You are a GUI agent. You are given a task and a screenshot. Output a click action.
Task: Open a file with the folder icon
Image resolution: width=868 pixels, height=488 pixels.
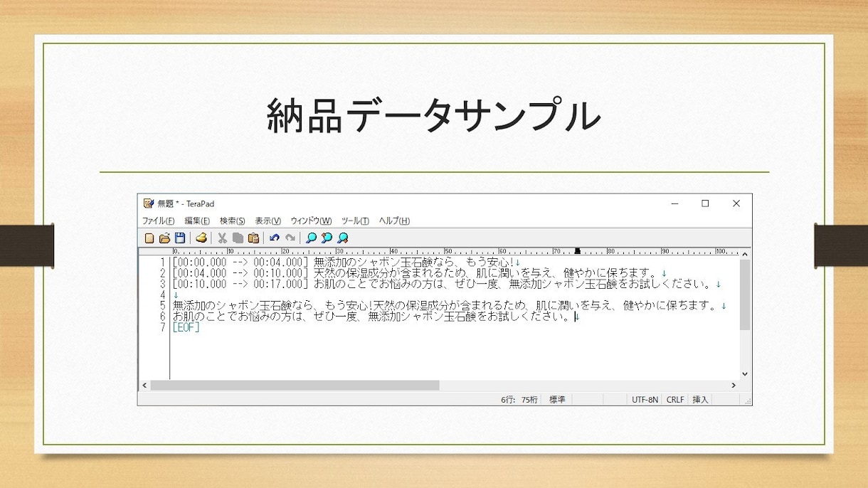point(164,238)
